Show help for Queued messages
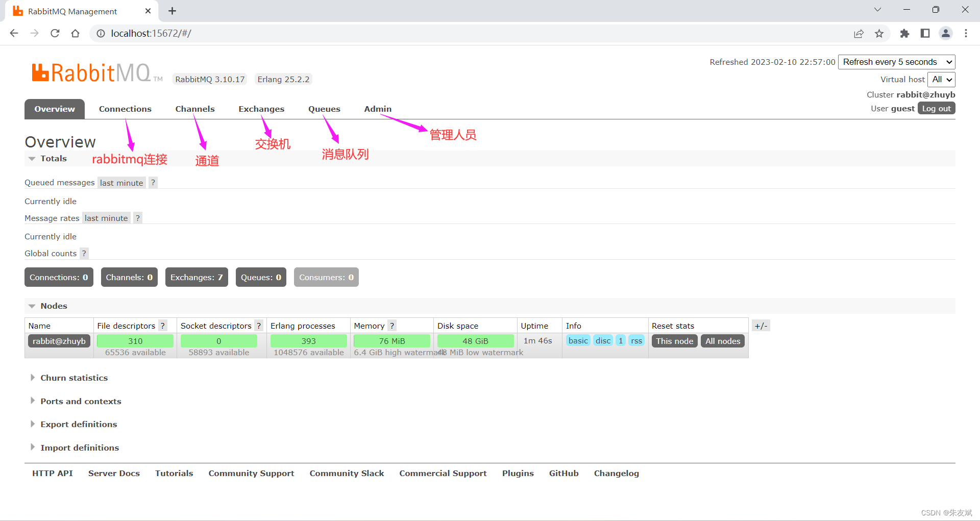The width and height of the screenshot is (980, 521). pos(153,183)
